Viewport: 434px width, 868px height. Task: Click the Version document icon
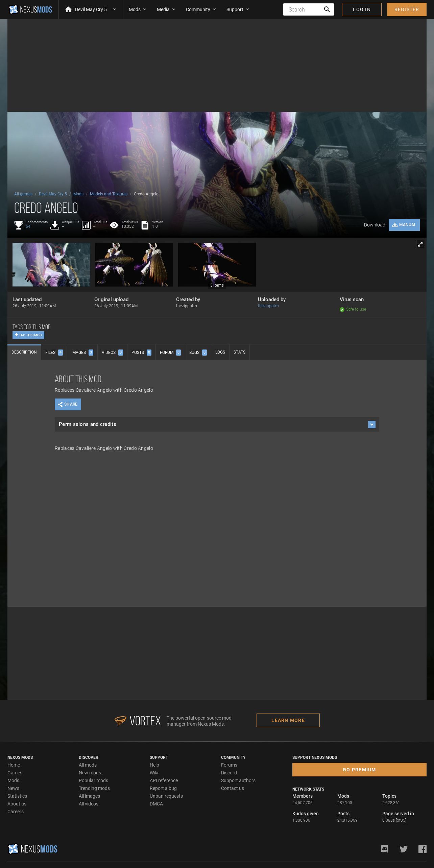[145, 225]
